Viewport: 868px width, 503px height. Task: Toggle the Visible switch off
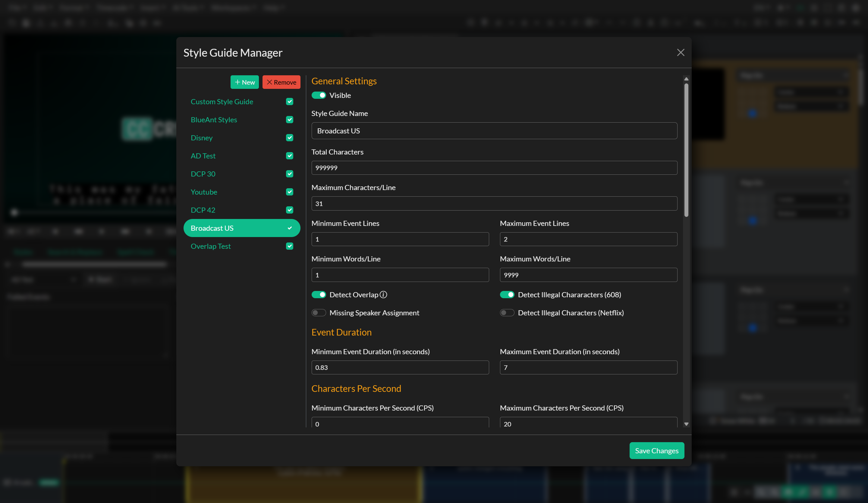[x=319, y=95]
